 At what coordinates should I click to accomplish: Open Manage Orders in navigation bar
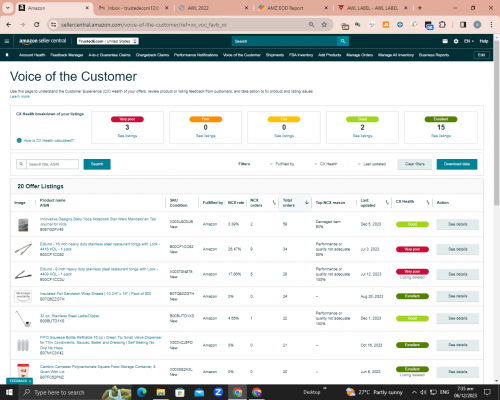pos(360,55)
